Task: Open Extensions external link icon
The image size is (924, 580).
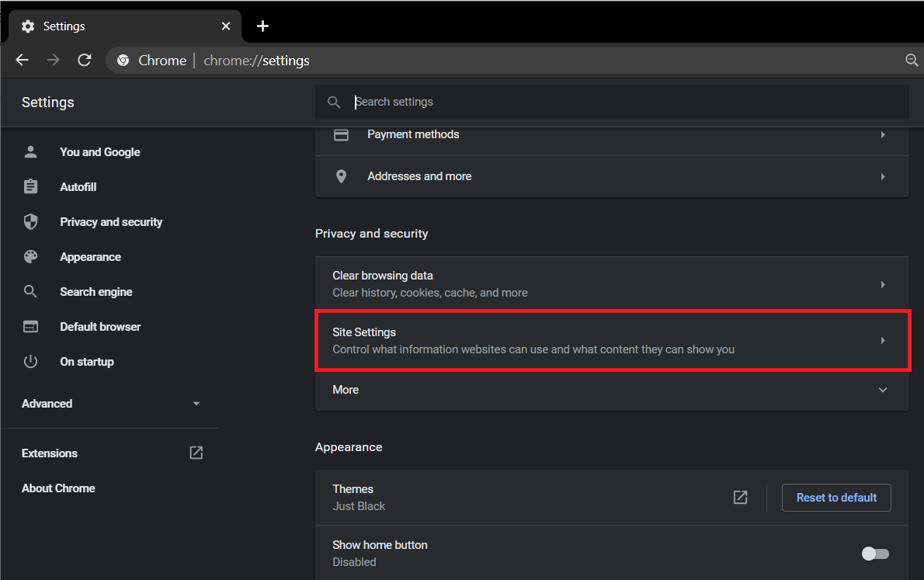Action: coord(196,453)
